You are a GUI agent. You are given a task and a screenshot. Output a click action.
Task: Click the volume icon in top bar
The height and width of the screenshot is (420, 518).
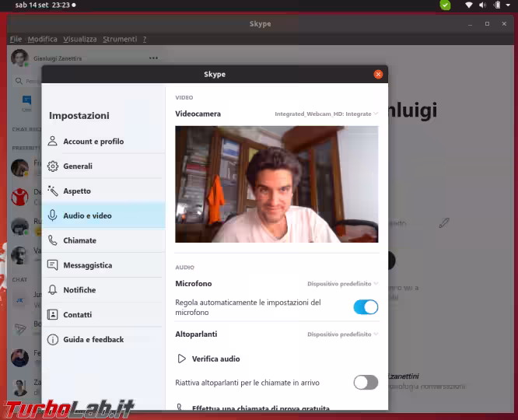pos(483,5)
